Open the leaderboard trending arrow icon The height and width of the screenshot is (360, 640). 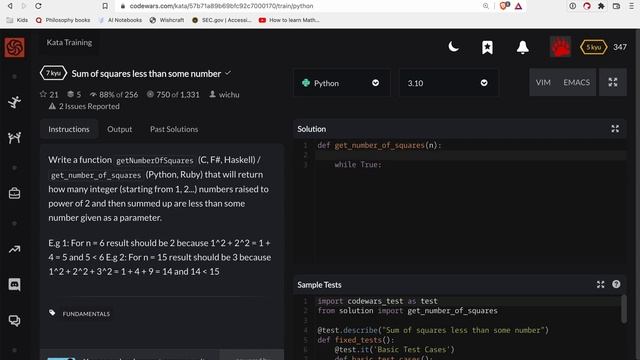coord(14,249)
